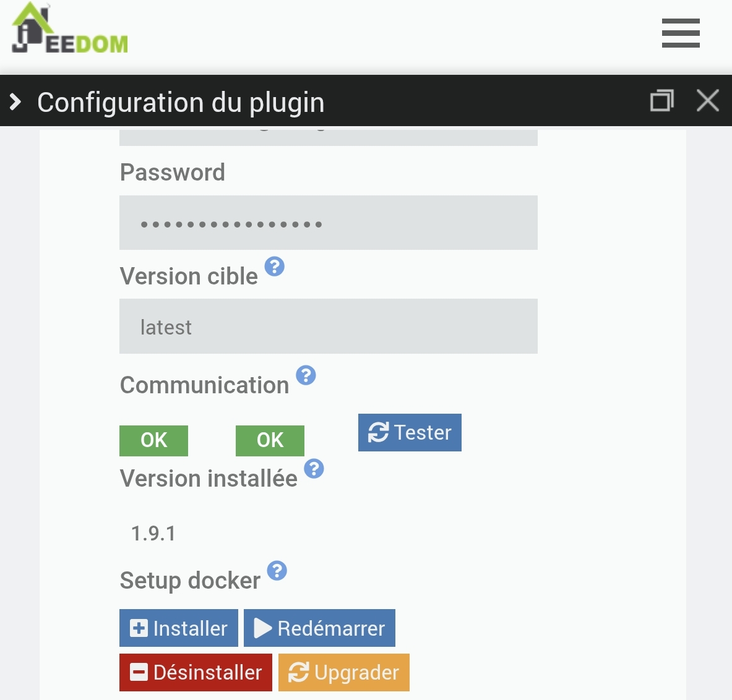Click the Redémarrer docker button
The image size is (732, 700).
click(x=319, y=628)
